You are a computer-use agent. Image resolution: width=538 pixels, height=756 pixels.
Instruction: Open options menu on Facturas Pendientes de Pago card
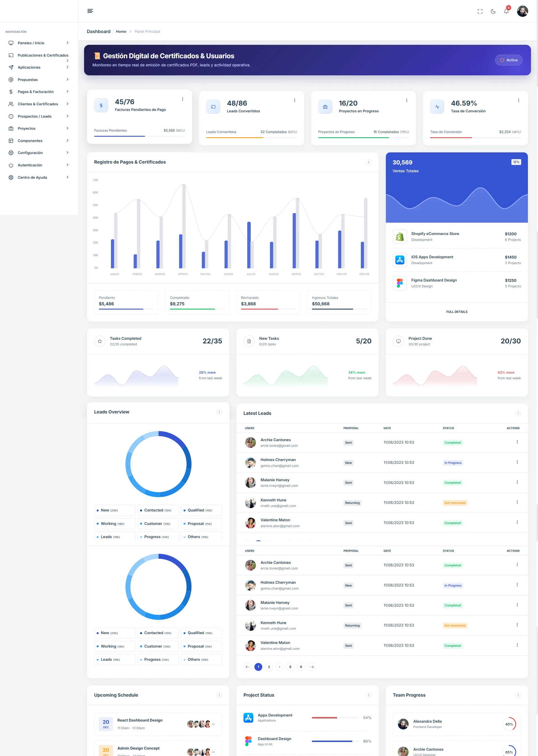coord(182,99)
